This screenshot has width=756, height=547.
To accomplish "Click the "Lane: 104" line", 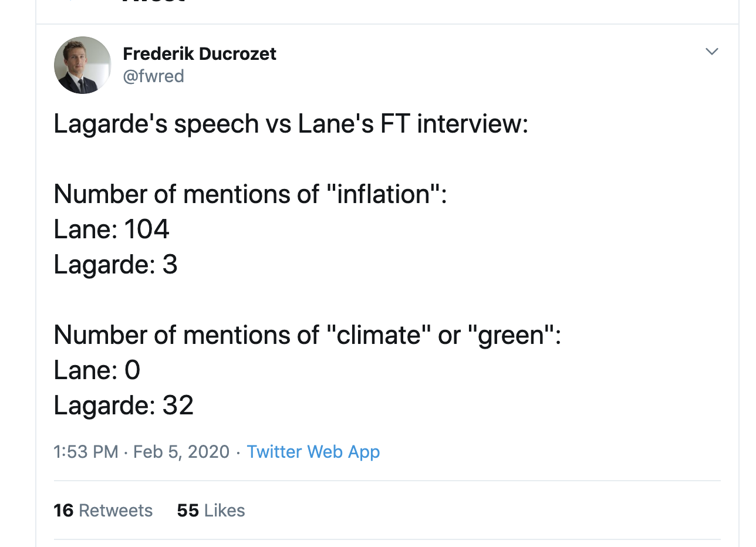I will (112, 229).
